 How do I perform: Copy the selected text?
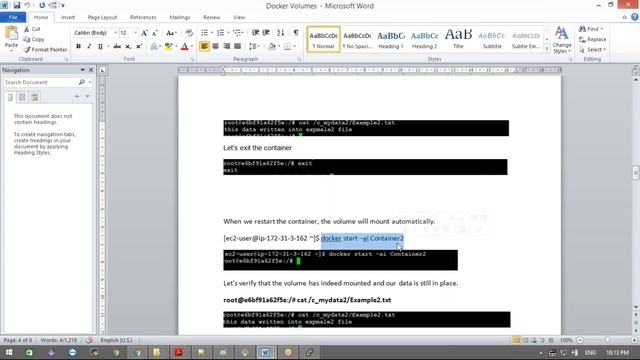pos(33,39)
